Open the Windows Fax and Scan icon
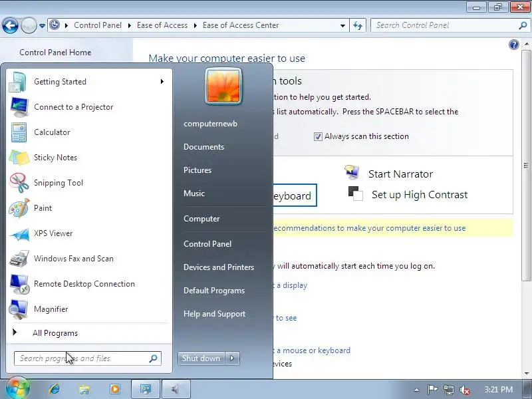Image resolution: width=532 pixels, height=399 pixels. pos(19,259)
